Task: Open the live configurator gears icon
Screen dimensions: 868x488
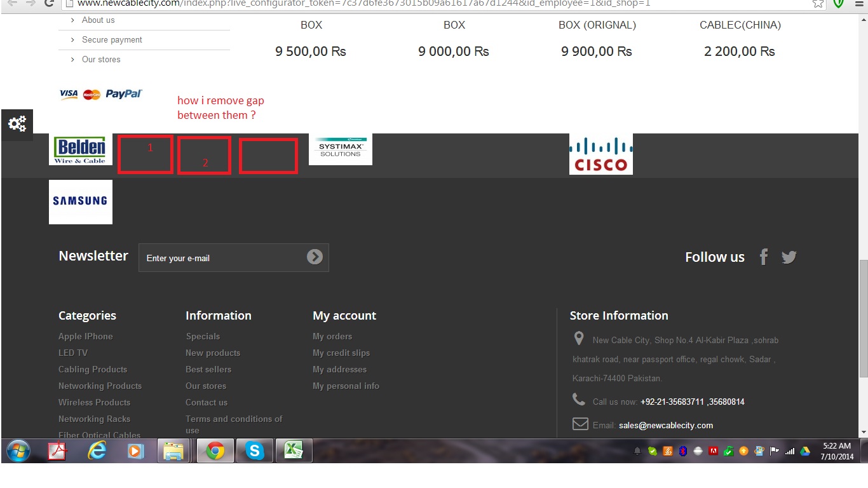Action: pos(17,123)
